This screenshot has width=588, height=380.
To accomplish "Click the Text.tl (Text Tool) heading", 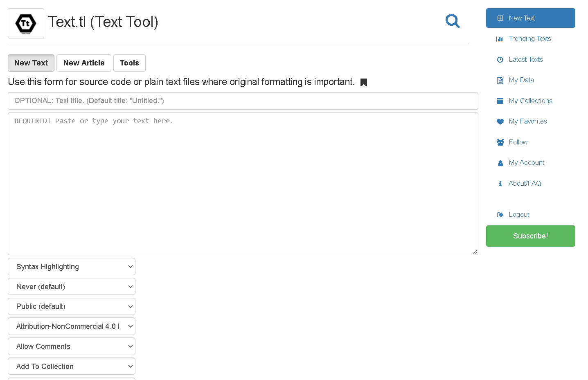I will coord(103,22).
